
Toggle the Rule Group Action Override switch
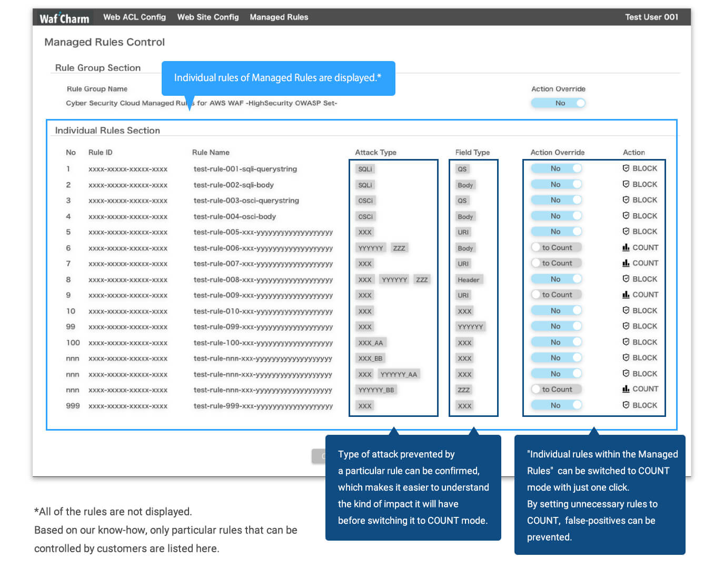pos(558,103)
